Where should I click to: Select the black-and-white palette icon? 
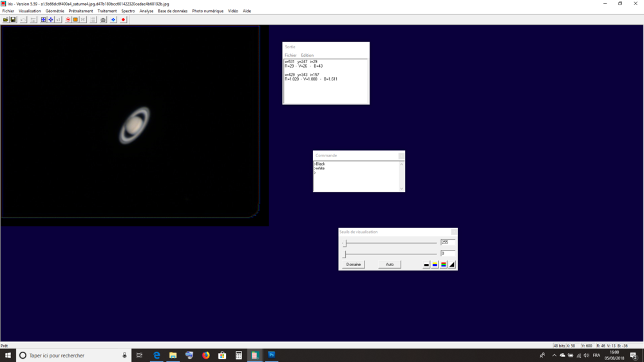tap(426, 265)
